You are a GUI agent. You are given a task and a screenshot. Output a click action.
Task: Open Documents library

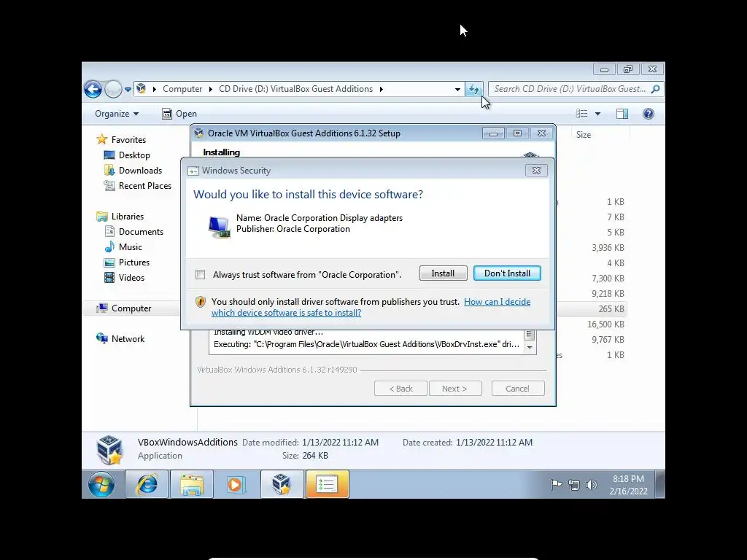point(141,232)
